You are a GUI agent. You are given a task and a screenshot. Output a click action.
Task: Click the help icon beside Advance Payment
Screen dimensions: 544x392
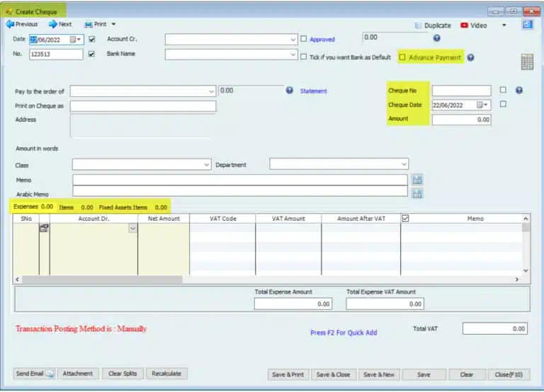[470, 57]
